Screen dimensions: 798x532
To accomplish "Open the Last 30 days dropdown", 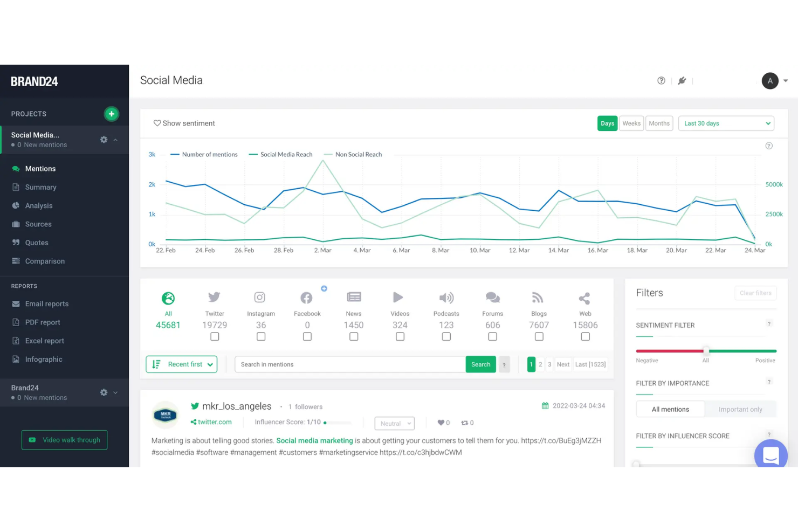I will pos(726,123).
